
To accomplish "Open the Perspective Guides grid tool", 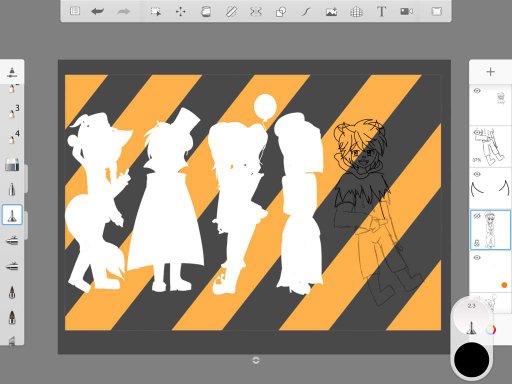I will 356,12.
